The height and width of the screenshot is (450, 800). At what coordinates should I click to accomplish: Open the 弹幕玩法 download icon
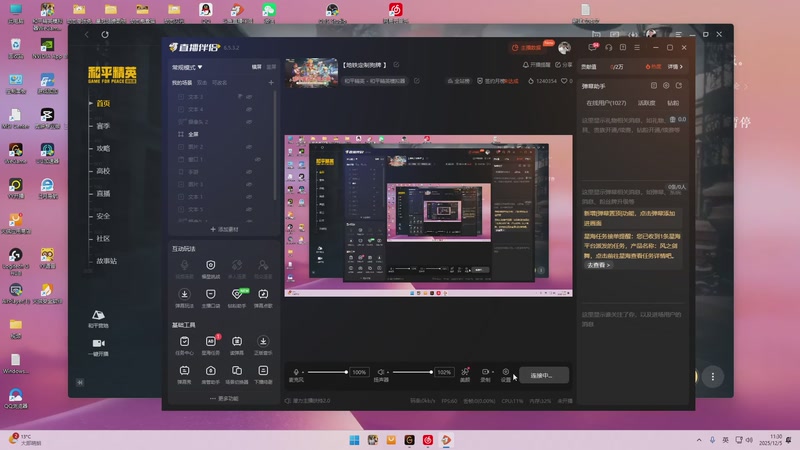(184, 297)
